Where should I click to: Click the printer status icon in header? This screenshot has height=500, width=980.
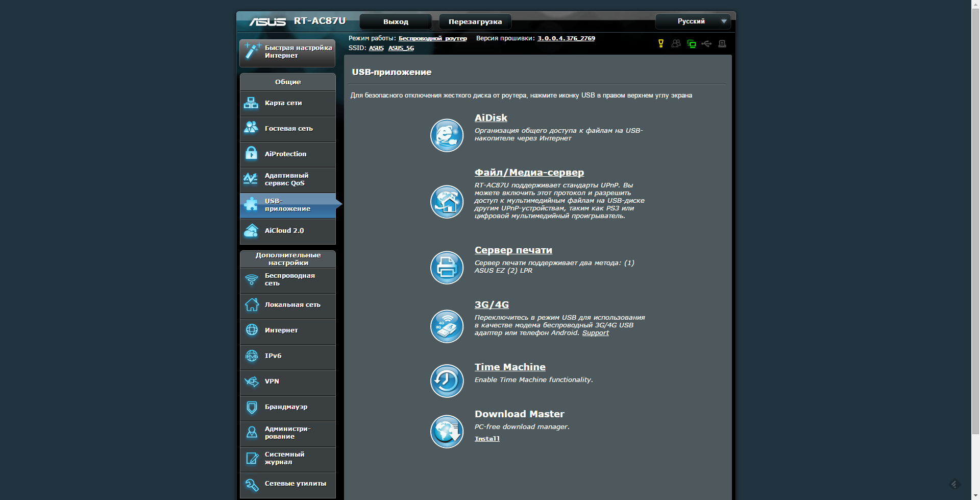(722, 43)
